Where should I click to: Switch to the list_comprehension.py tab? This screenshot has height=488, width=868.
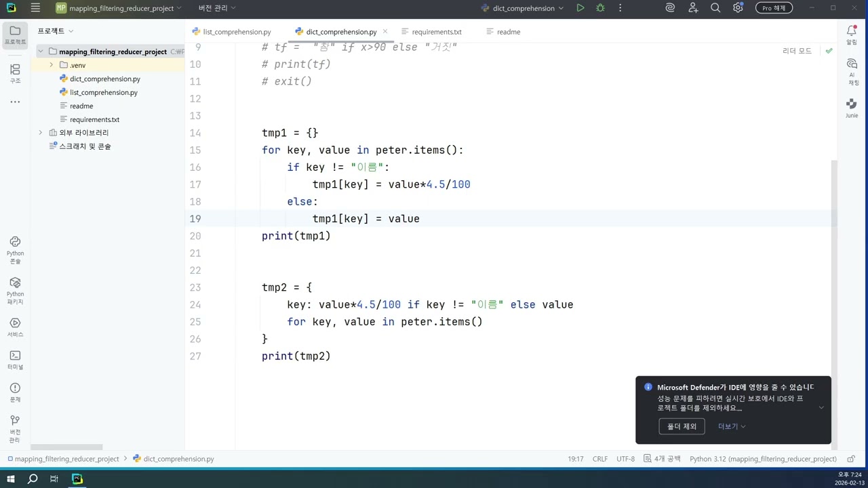[232, 32]
